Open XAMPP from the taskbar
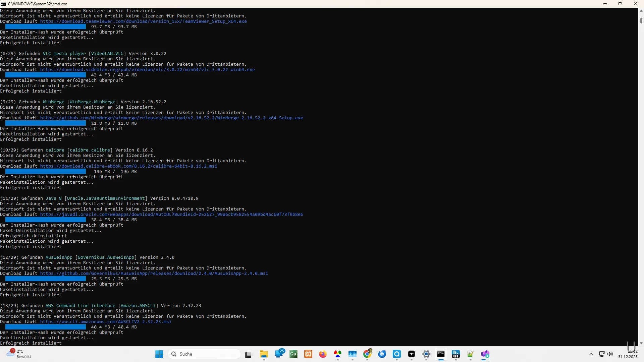Screen dimensions: 644x362 coord(308,354)
